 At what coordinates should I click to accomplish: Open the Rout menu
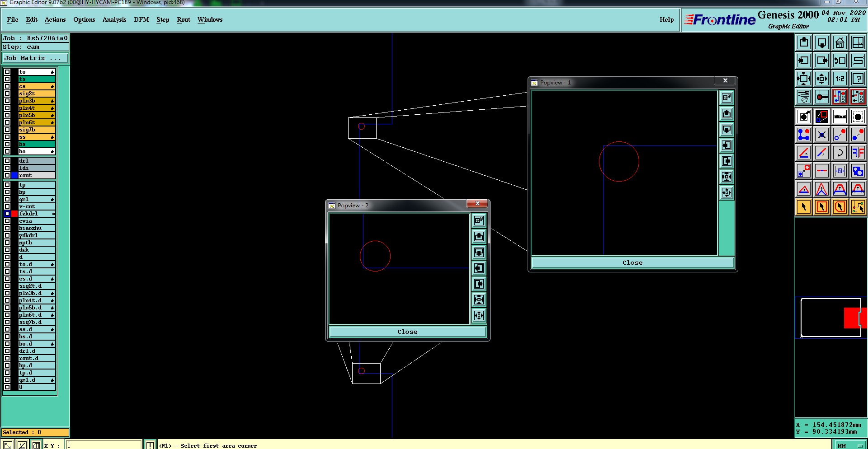point(184,19)
